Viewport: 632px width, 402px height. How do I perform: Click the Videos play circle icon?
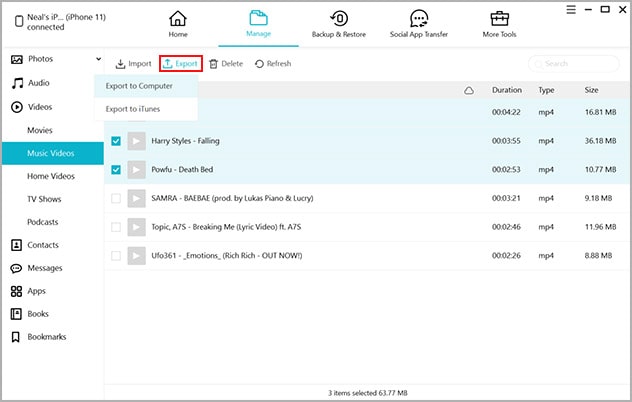(x=17, y=107)
